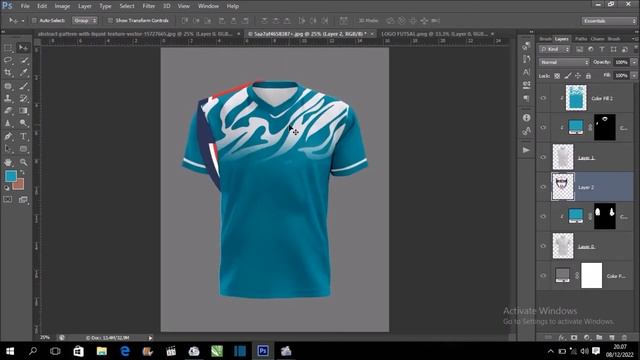This screenshot has height=360, width=640.
Task: Click the Opacity 100% value field
Action: [621, 62]
